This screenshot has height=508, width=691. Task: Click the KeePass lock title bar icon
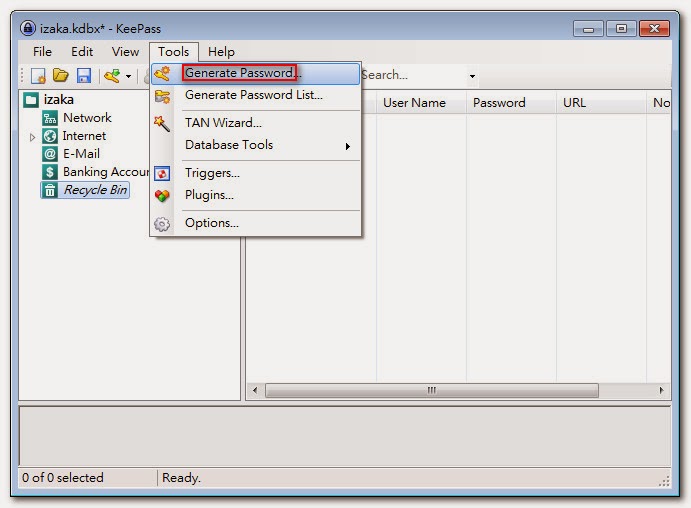(28, 28)
